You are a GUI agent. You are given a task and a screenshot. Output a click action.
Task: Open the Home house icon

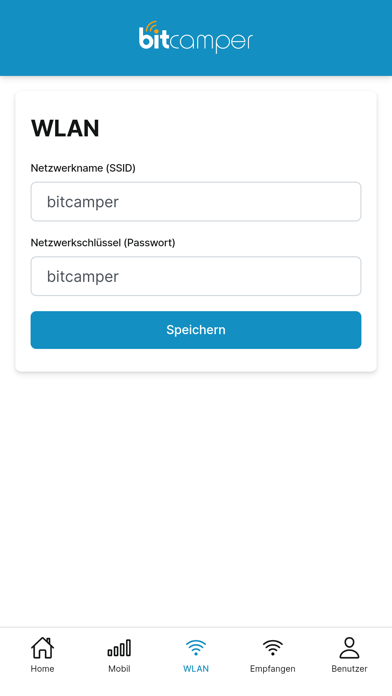[x=42, y=648]
